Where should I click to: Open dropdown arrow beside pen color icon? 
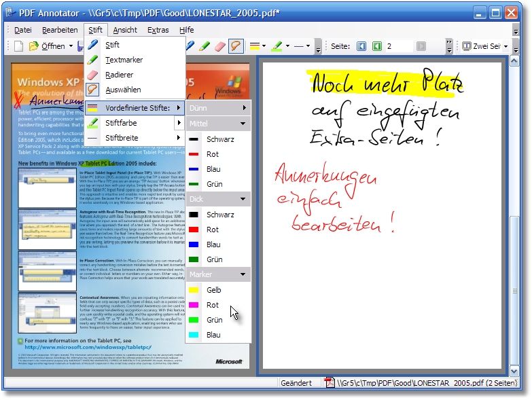coord(287,46)
